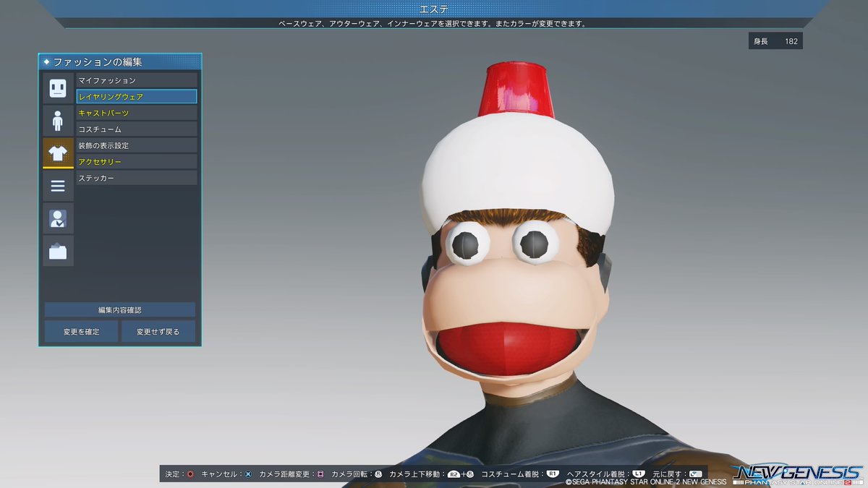Choose コスチューム menu item
This screenshot has width=868, height=488.
[x=137, y=129]
